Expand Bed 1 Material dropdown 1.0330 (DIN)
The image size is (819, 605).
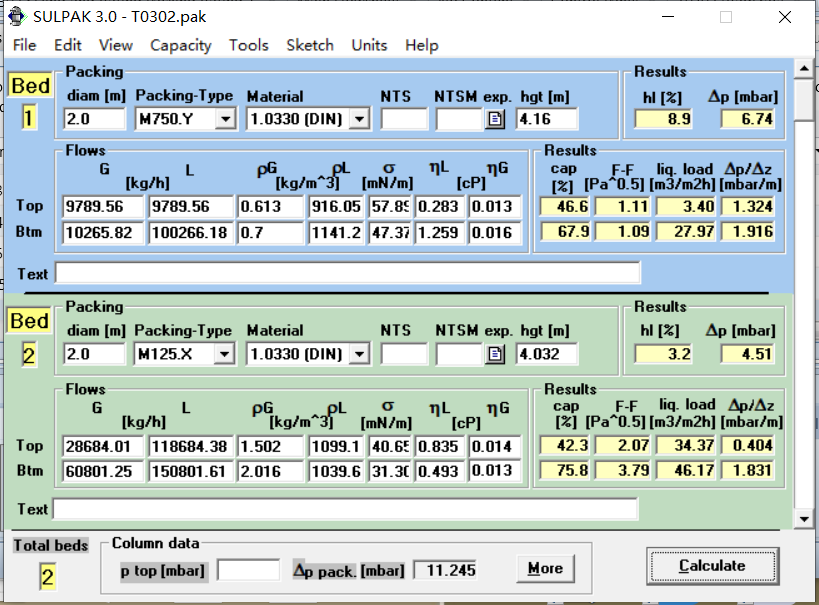(x=359, y=119)
